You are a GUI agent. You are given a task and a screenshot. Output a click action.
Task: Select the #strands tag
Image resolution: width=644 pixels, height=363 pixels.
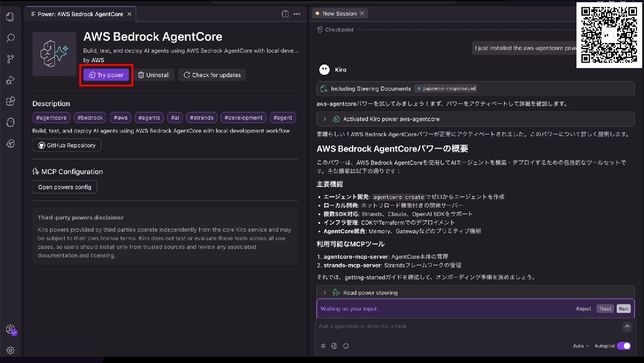point(202,118)
